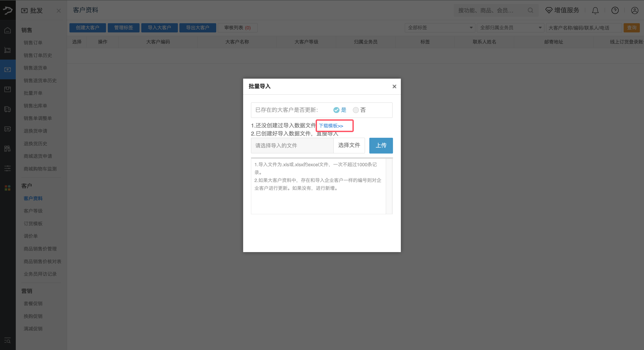Select the highlighted currency module icon

[7, 69]
